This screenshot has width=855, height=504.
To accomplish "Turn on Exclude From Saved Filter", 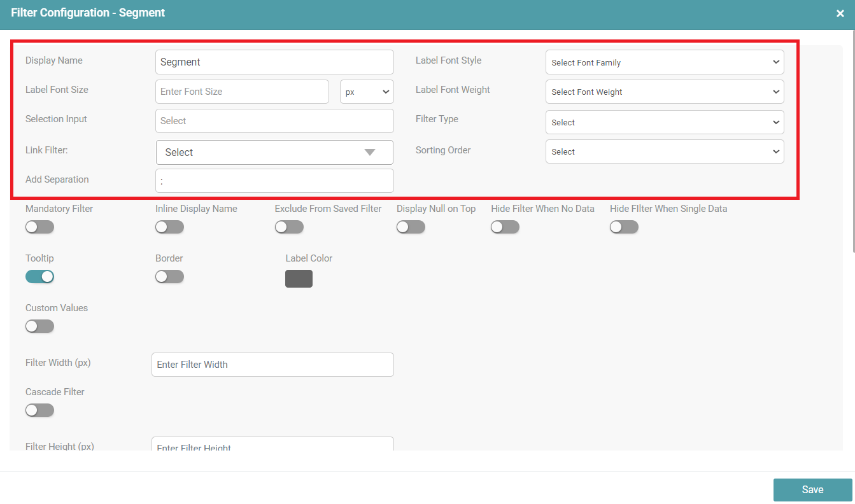I will (289, 227).
